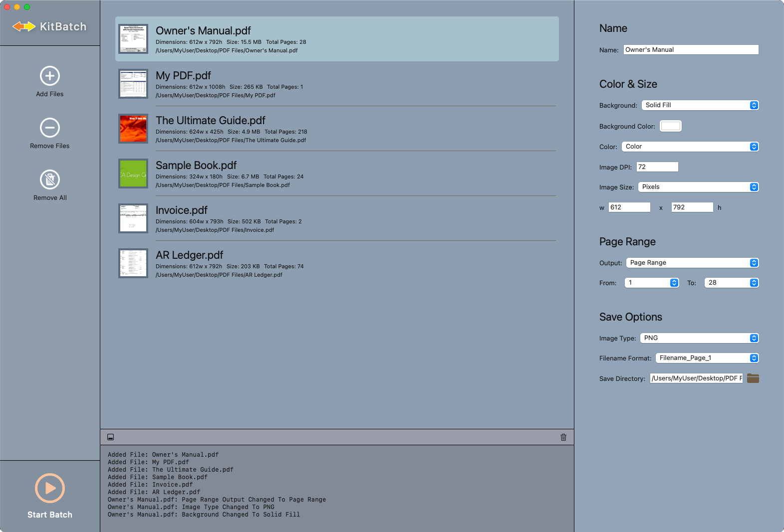This screenshot has width=784, height=532.
Task: Open the Image Type PNG dropdown
Action: (x=699, y=338)
